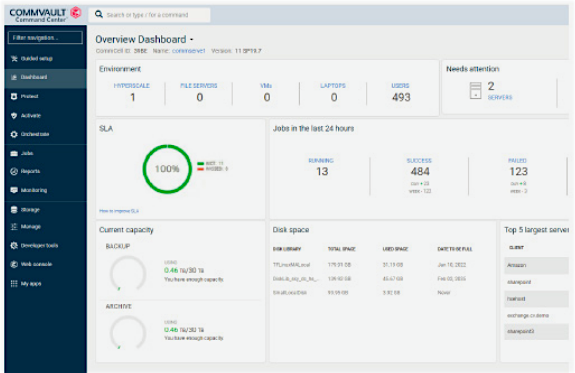Viewport: 575px width, 373px height.
Task: Select the exchange.cv.demo client row
Action: (x=536, y=315)
